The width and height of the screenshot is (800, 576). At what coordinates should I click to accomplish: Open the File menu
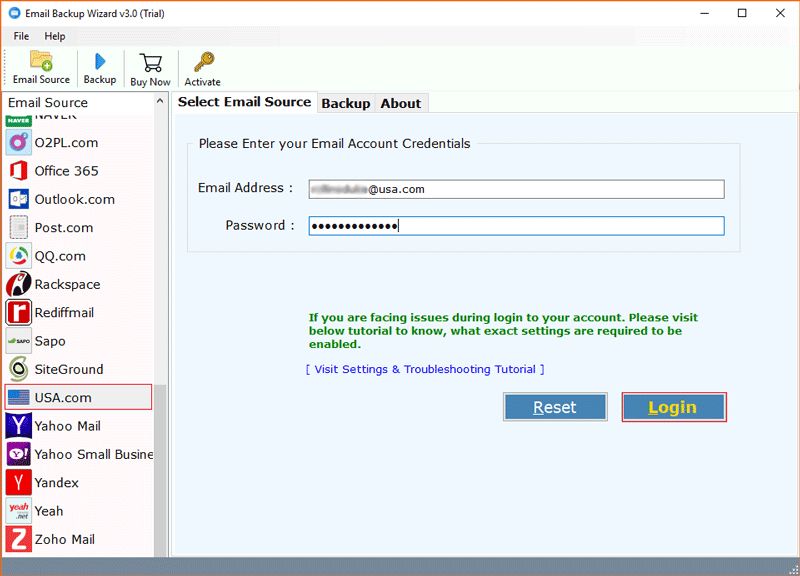21,36
